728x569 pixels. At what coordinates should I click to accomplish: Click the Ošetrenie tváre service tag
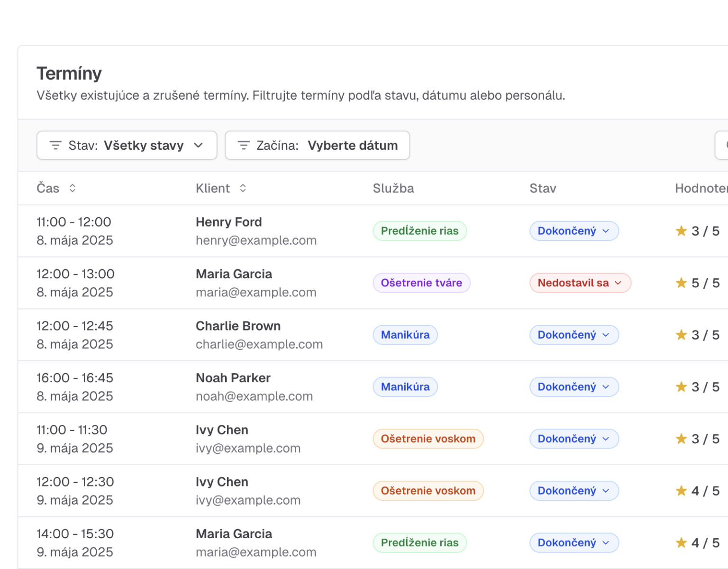421,283
